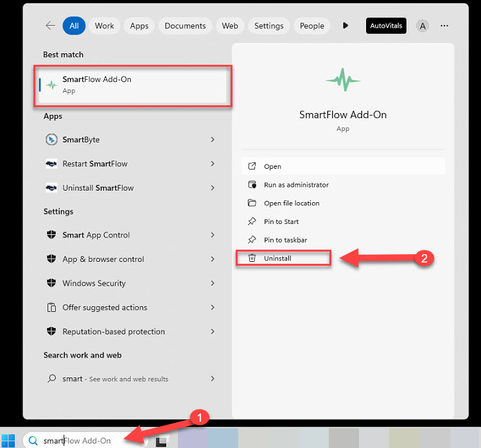Image resolution: width=481 pixels, height=448 pixels.
Task: Click the Open external-link icon
Action: click(x=252, y=166)
